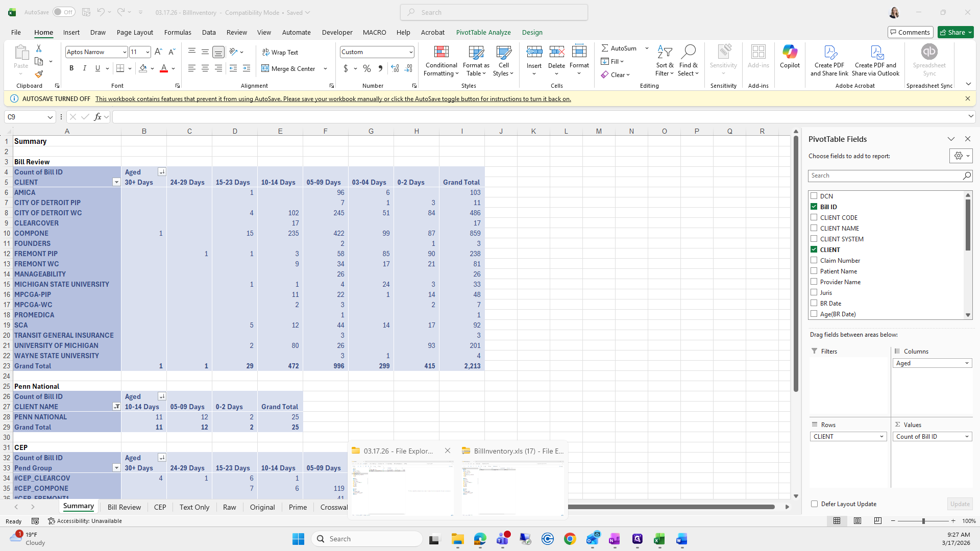Open Format as Table gallery
980x551 pixels.
click(476, 61)
